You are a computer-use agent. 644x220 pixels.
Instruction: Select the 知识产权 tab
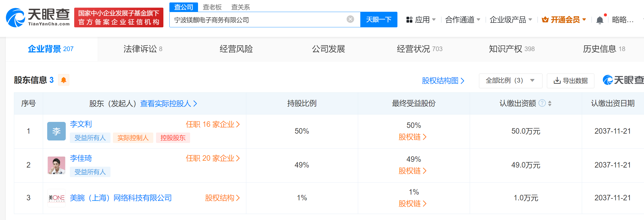(512, 49)
